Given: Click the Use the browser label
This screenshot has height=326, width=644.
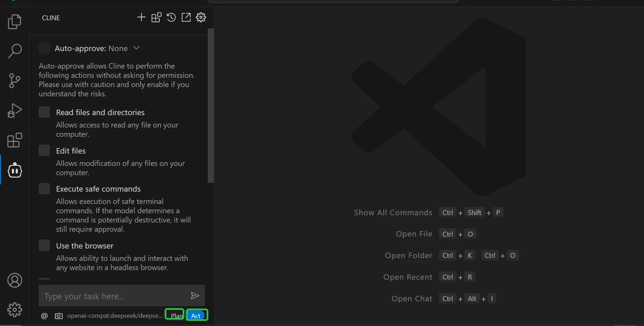Looking at the screenshot, I should pyautogui.click(x=85, y=246).
